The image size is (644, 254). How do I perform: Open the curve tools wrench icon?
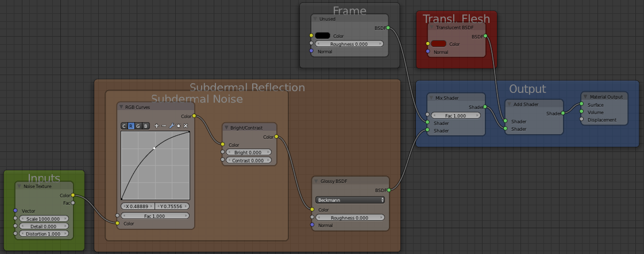coord(171,126)
